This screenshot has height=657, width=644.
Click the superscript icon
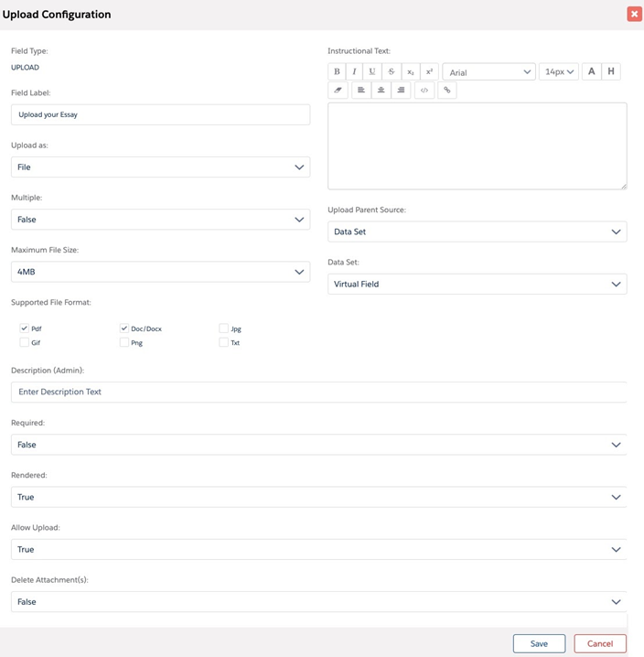click(x=429, y=71)
